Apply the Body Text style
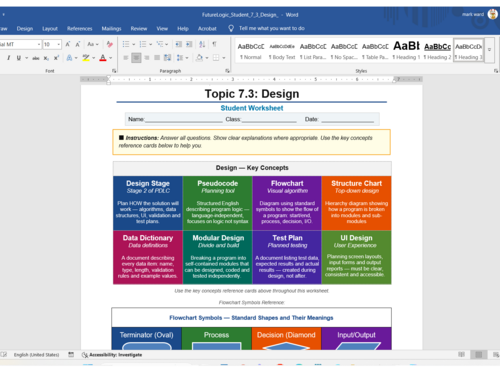The height and width of the screenshot is (375, 500). (282, 51)
